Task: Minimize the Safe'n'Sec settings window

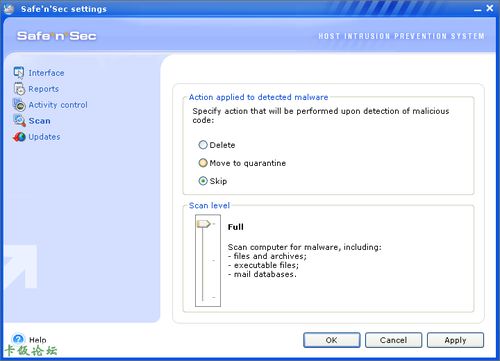Action: pos(478,10)
